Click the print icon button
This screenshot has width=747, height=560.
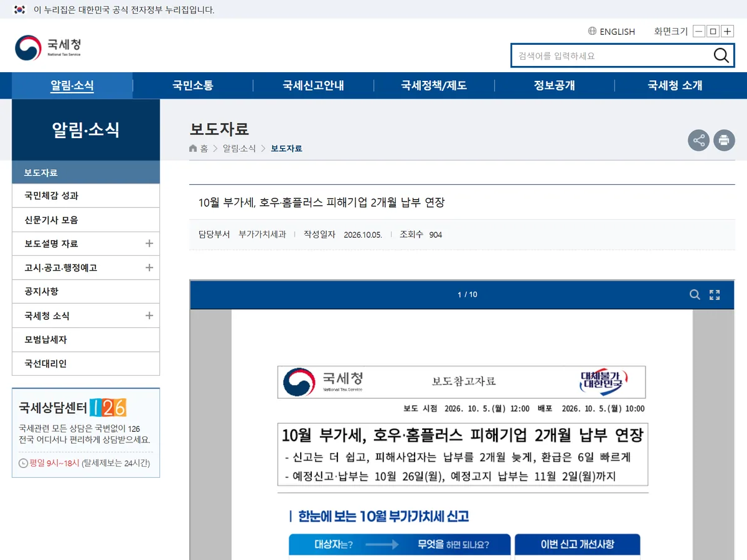(724, 140)
